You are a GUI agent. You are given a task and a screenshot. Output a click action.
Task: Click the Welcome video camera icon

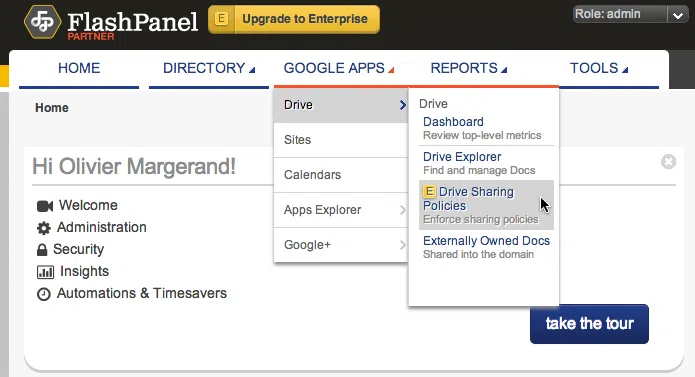(45, 206)
